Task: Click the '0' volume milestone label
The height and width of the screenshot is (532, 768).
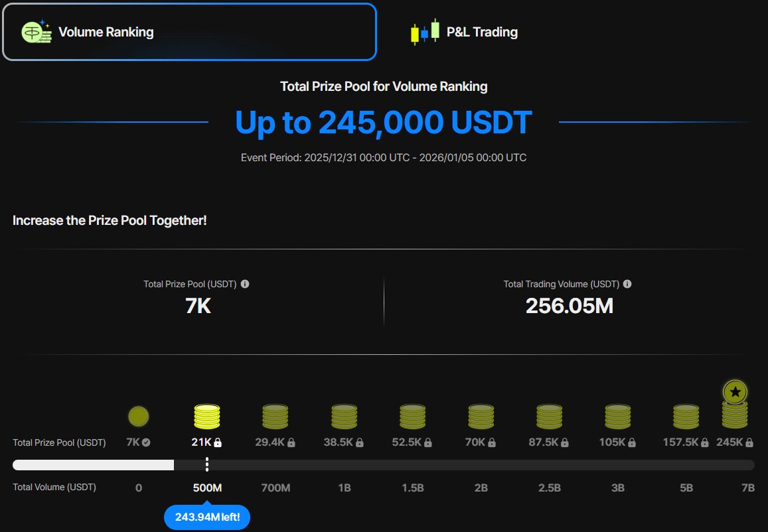Action: (139, 488)
